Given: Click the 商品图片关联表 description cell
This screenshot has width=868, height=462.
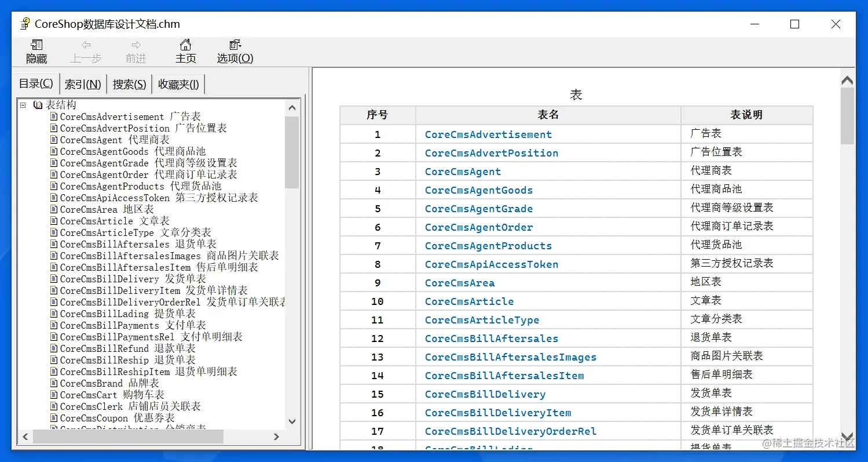Looking at the screenshot, I should click(x=747, y=356).
